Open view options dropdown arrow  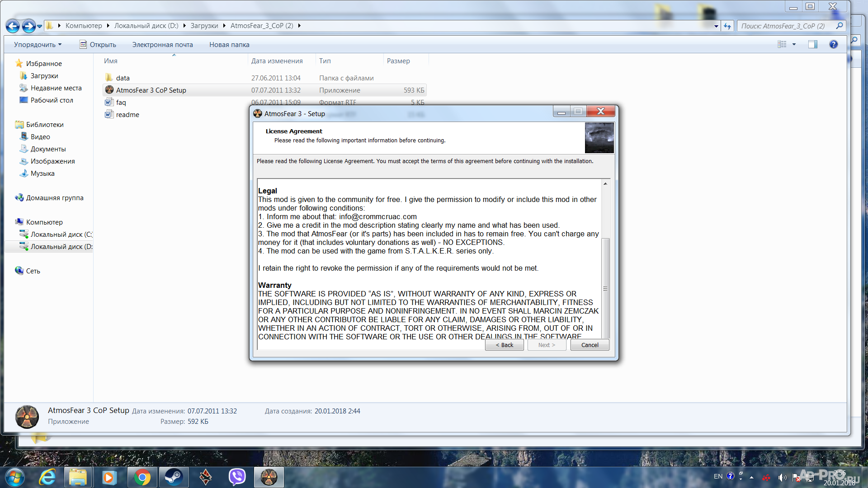tap(794, 44)
